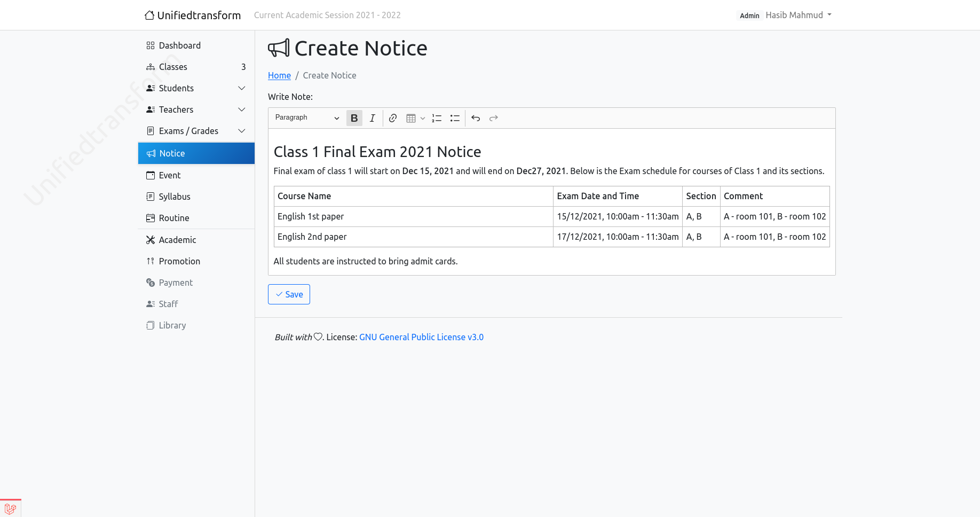Click the 15/12/2021 exam date cell

click(x=618, y=216)
